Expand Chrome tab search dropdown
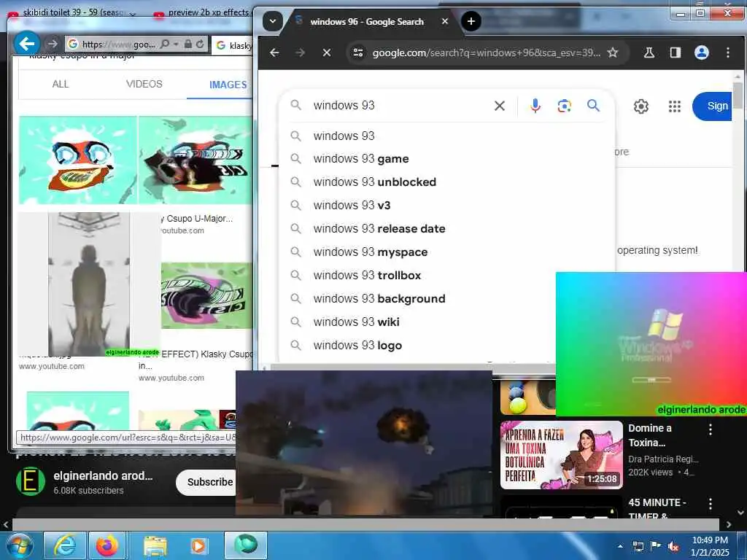Screen dimensions: 747x560 pos(273,21)
